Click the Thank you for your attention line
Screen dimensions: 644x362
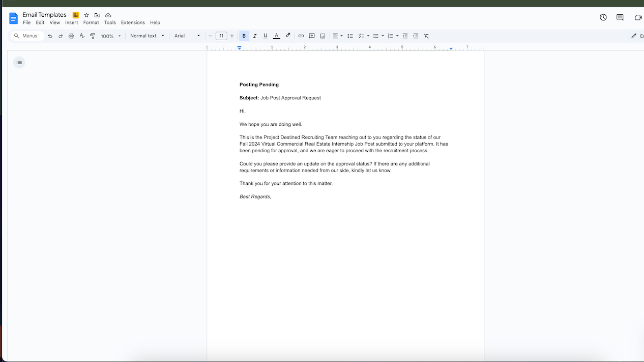[286, 183]
